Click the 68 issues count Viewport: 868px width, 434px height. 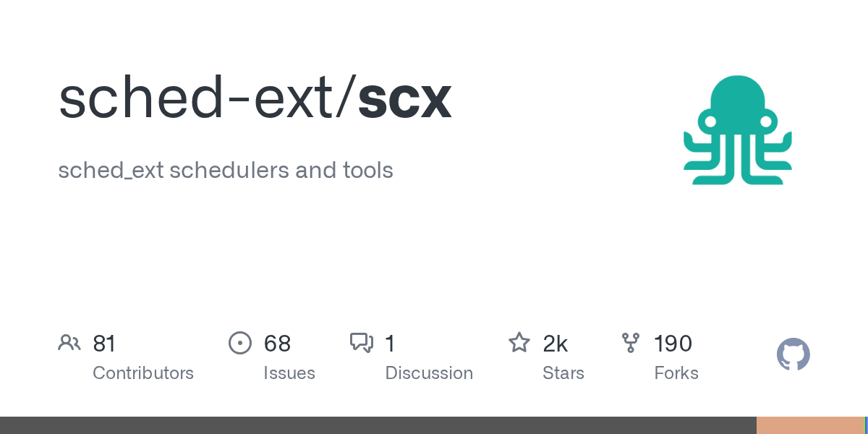(277, 344)
